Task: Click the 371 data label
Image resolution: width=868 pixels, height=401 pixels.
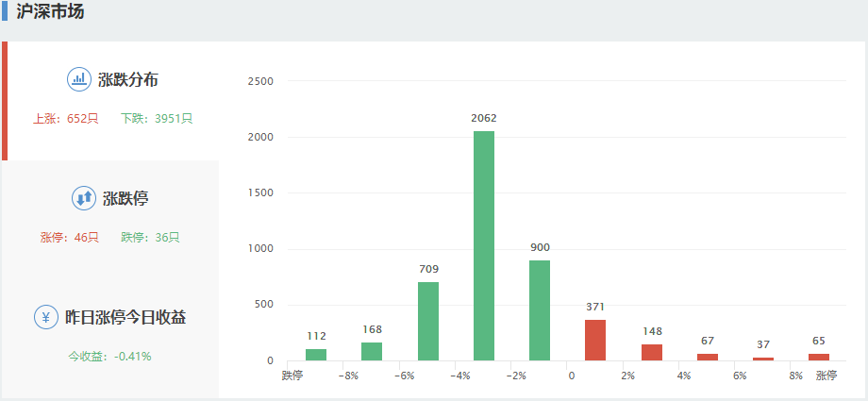Action: click(595, 307)
